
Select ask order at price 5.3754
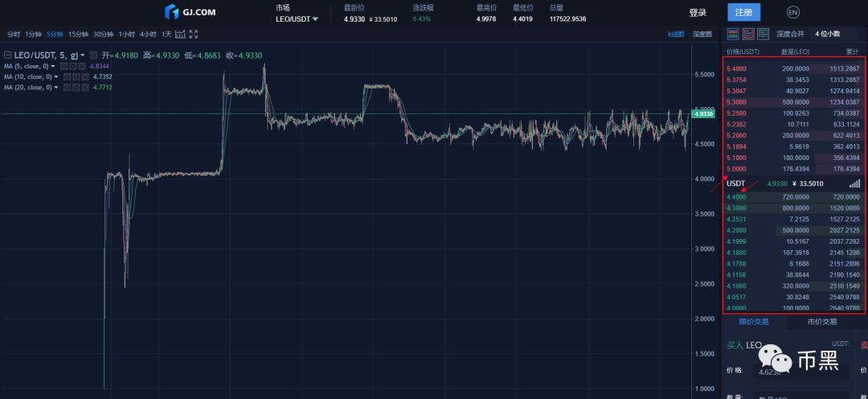(x=794, y=80)
